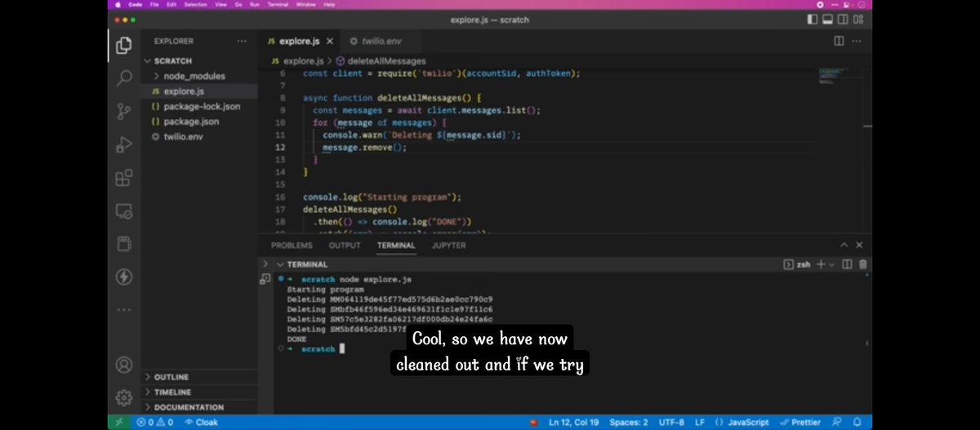Click the Ln 12, Col 19 indicator

click(x=573, y=423)
